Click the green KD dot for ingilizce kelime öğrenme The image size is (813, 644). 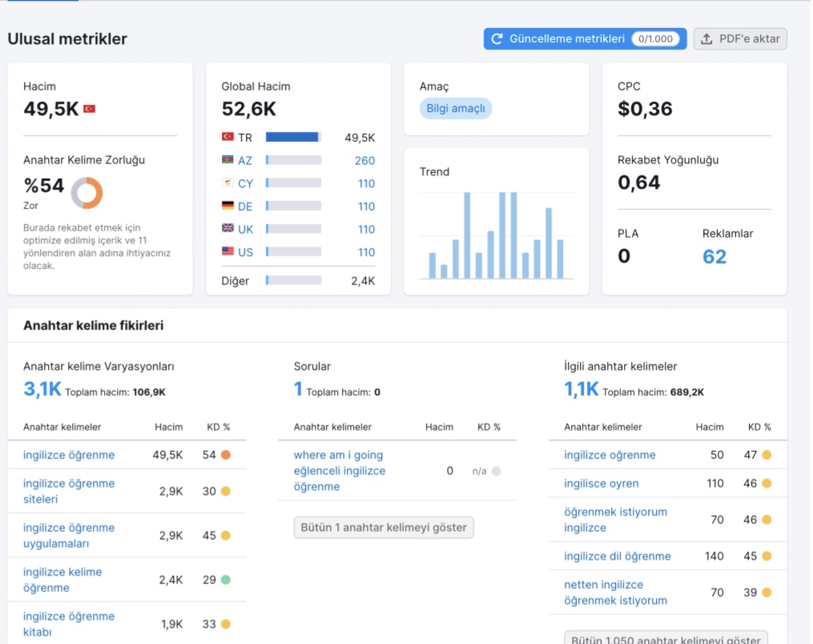click(x=226, y=580)
